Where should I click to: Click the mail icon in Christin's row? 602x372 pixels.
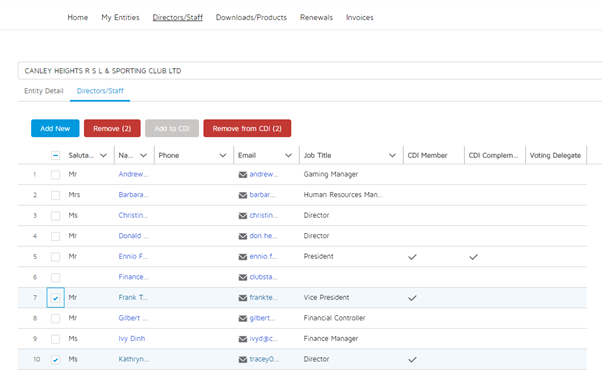point(243,216)
